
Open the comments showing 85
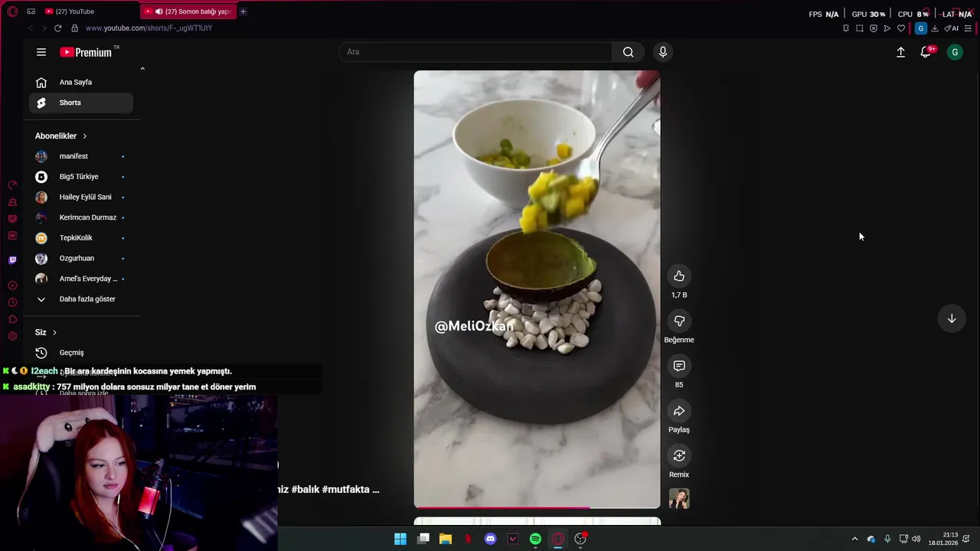pos(679,366)
